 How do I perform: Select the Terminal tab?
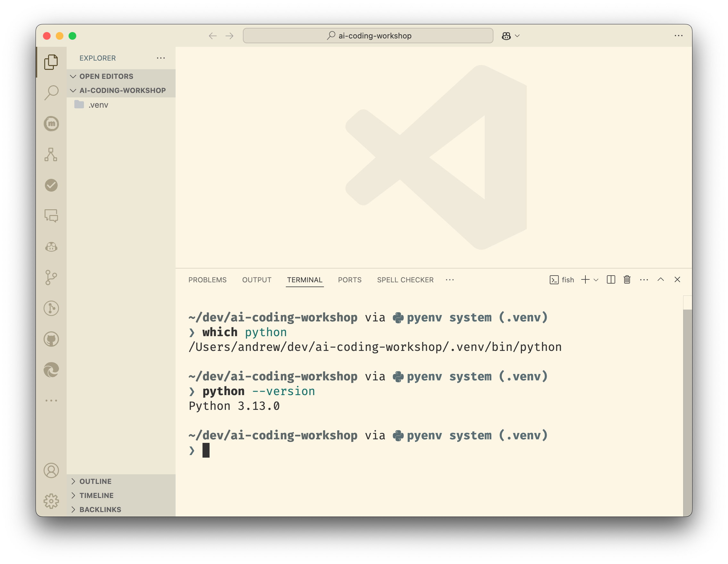click(x=305, y=280)
